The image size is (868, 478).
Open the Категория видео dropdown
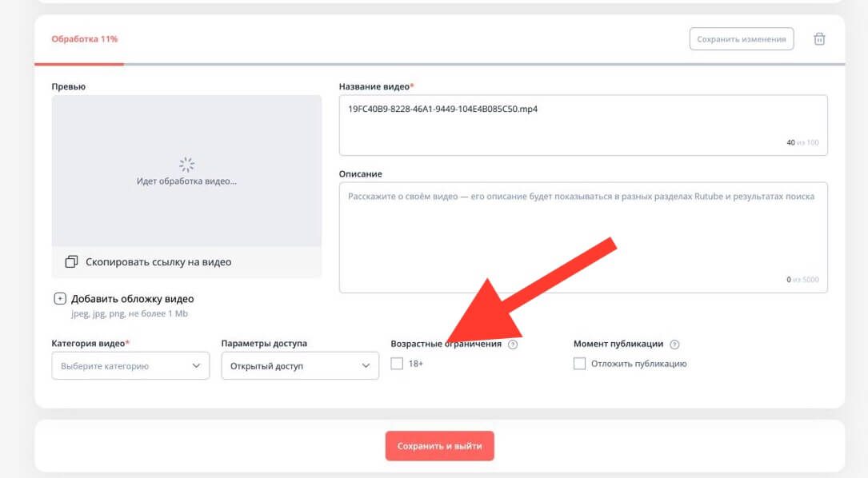129,366
